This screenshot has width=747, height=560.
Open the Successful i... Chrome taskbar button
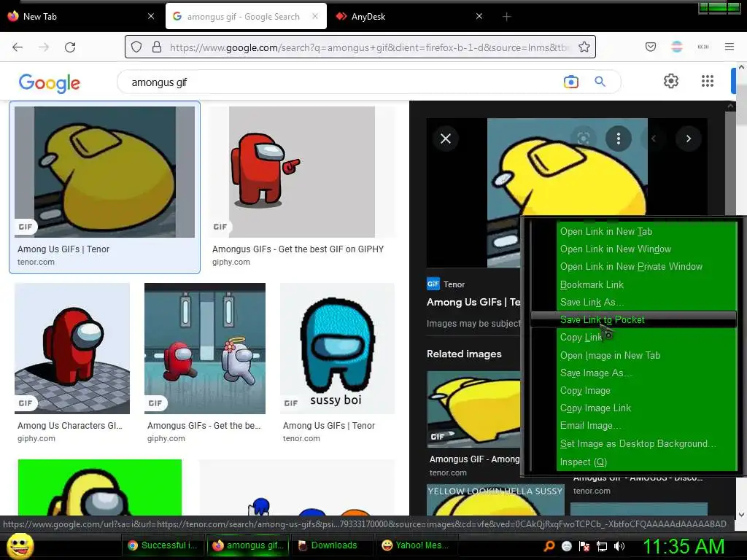[x=163, y=545]
